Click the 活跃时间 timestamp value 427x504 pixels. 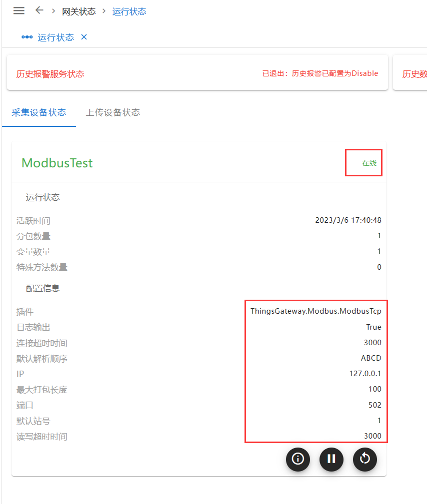point(348,220)
